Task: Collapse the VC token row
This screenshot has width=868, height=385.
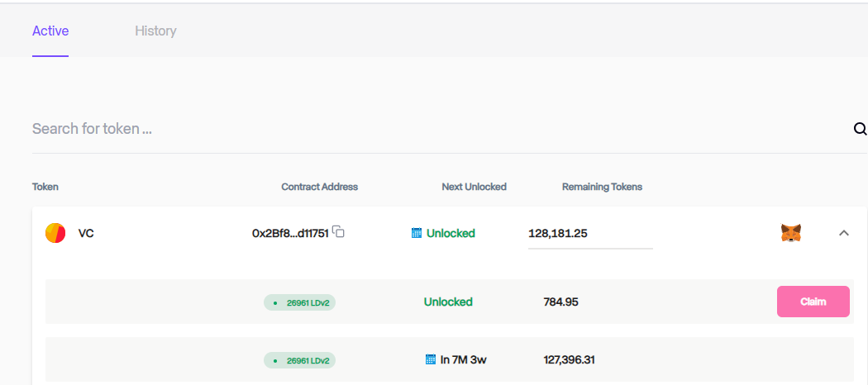Action: click(844, 233)
